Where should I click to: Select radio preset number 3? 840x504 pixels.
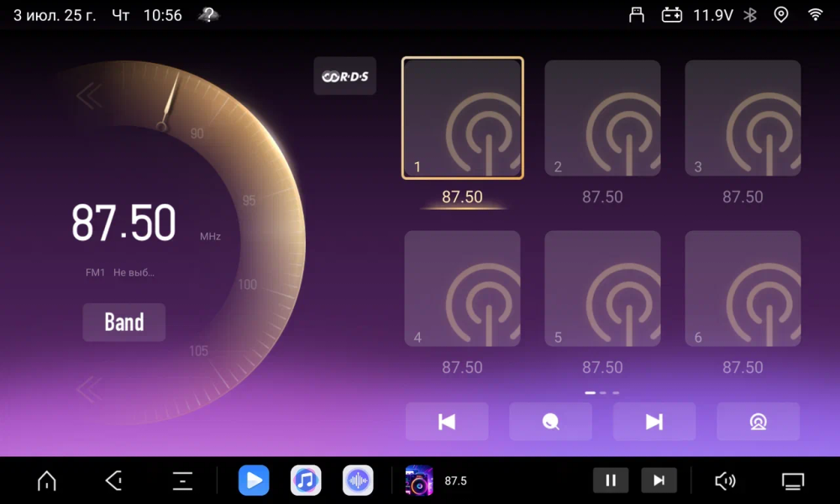tap(743, 118)
